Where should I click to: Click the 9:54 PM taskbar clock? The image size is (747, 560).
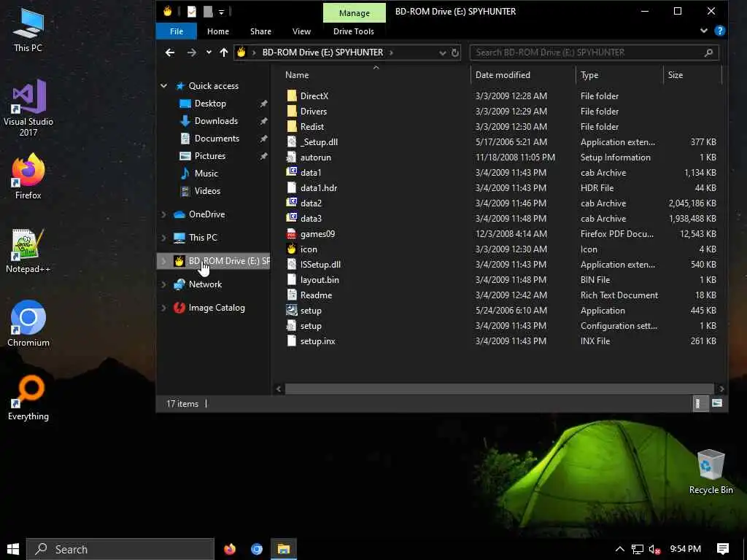685,549
